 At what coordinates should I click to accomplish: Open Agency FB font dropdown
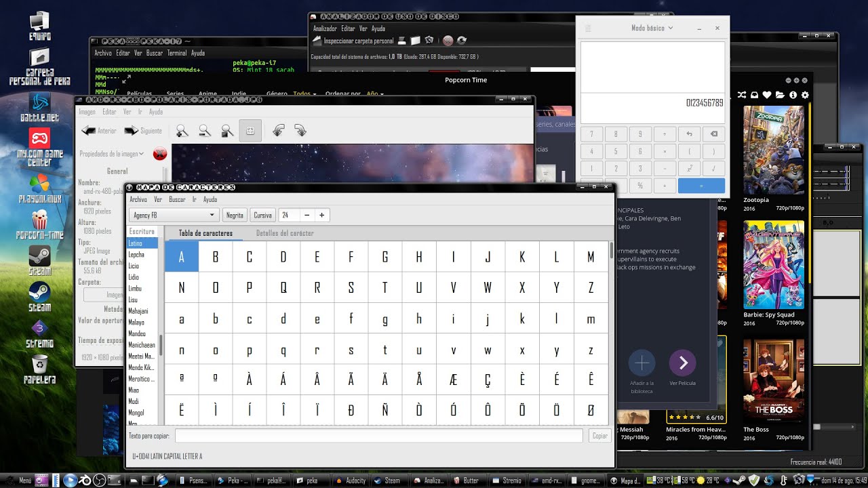click(x=174, y=215)
